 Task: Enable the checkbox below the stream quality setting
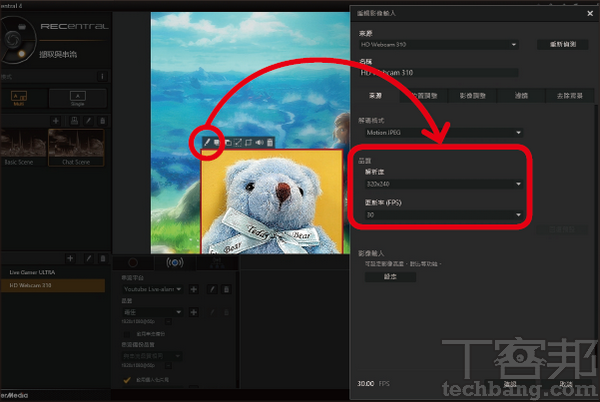(127, 334)
